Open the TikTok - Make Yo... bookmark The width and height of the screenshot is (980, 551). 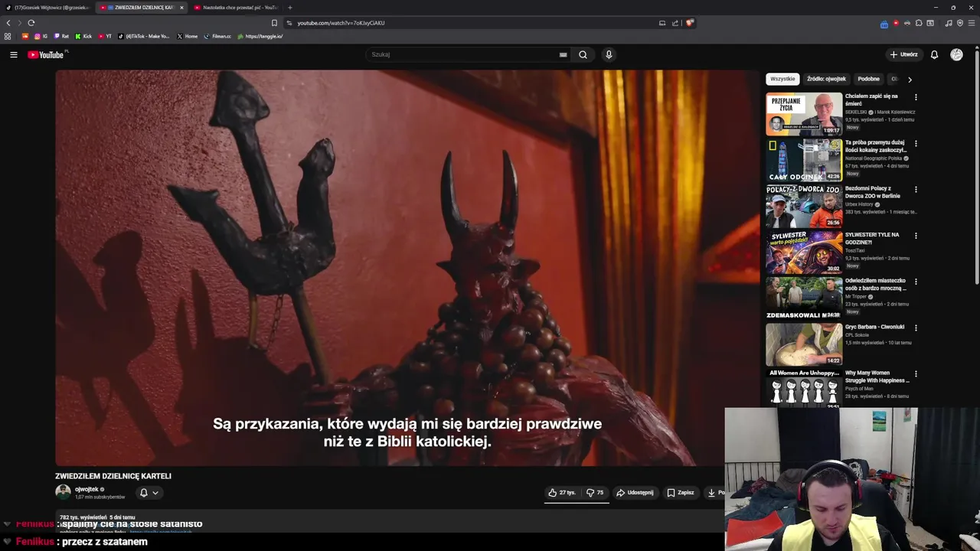(x=144, y=36)
